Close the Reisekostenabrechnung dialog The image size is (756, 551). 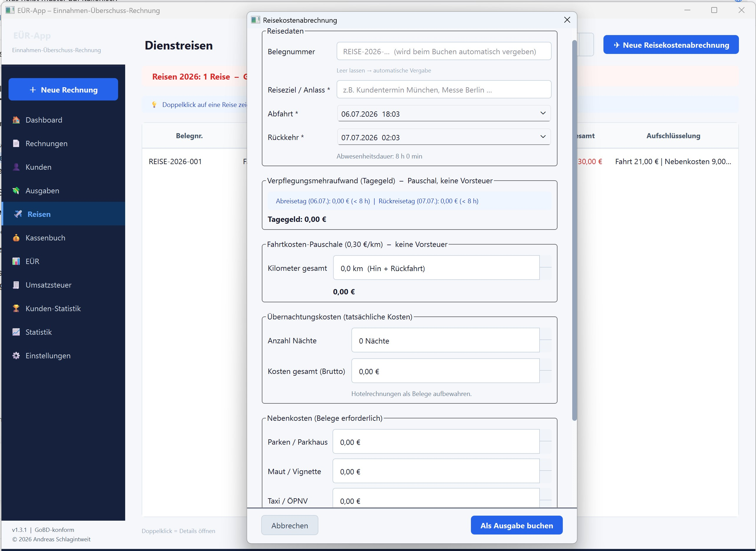pos(567,20)
